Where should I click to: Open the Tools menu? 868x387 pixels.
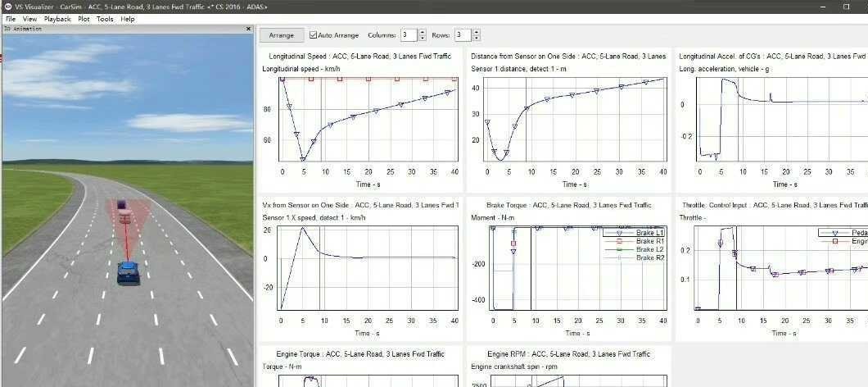(105, 19)
